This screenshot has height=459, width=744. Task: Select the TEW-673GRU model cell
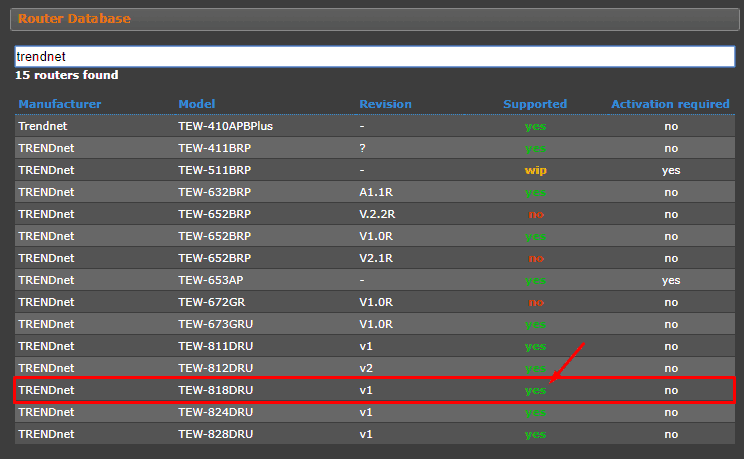point(215,324)
